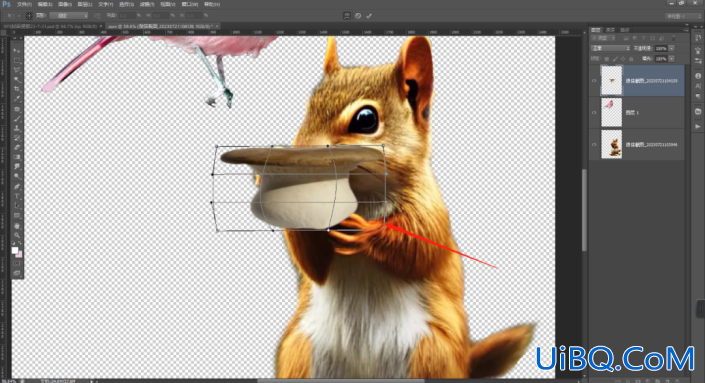Screen dimensions: 705x383
Task: Open the 编辑 (Edit) menu
Action: 45,4
